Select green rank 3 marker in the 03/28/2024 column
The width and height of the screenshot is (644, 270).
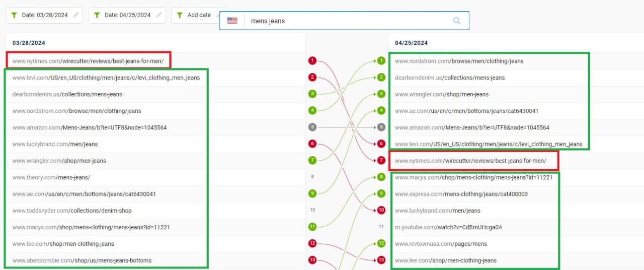point(312,94)
